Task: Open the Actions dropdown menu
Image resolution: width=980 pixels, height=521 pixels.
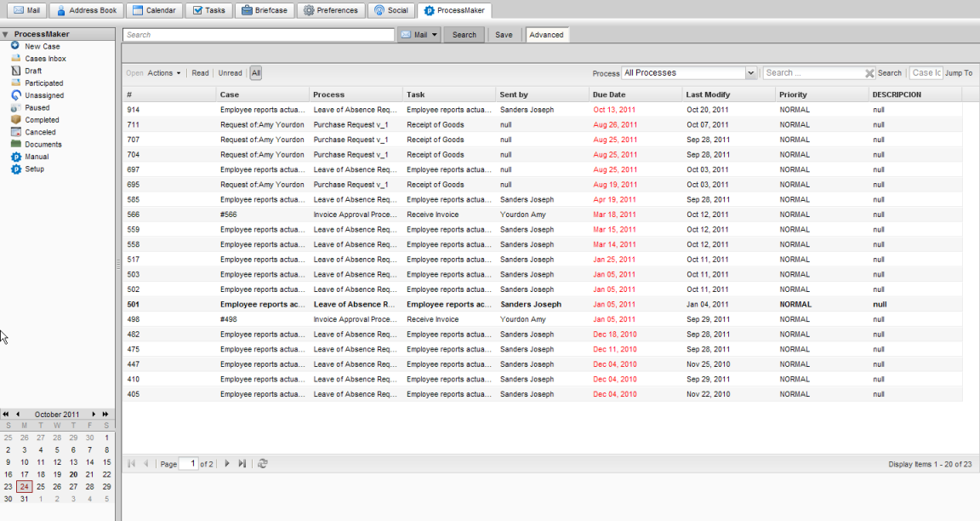Action: coord(163,73)
